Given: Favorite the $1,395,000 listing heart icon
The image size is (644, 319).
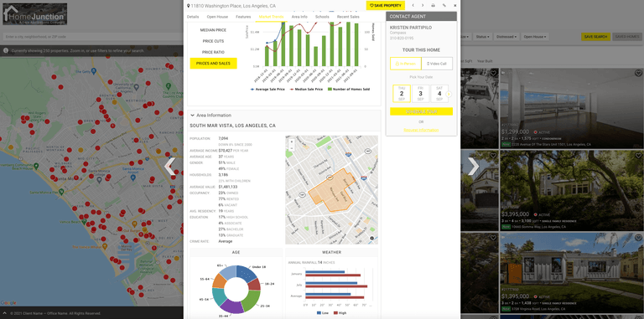Looking at the screenshot, I should pos(638,239).
